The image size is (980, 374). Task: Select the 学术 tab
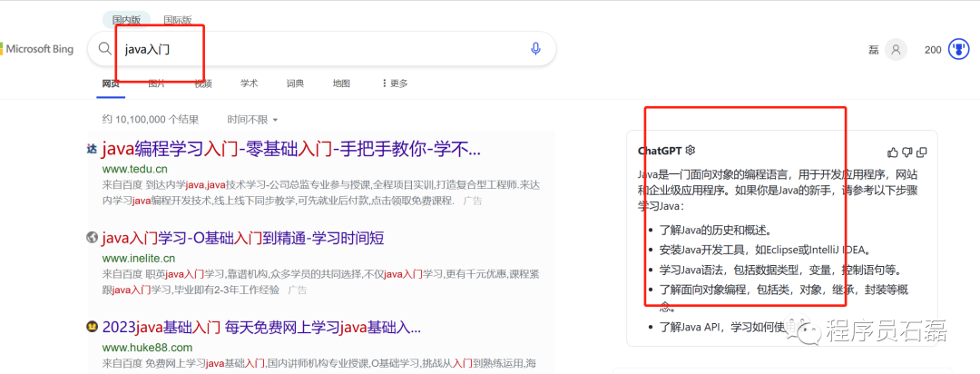(250, 84)
